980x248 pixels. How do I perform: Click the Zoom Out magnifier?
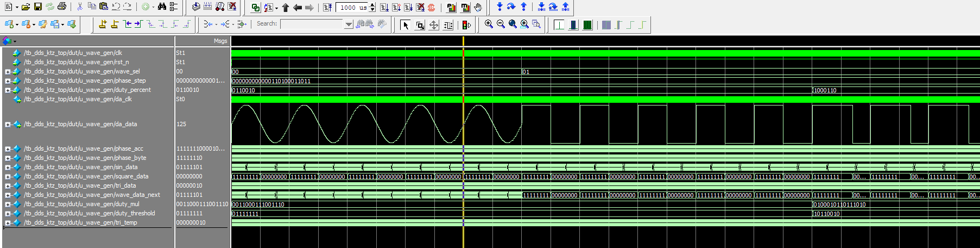tap(501, 24)
